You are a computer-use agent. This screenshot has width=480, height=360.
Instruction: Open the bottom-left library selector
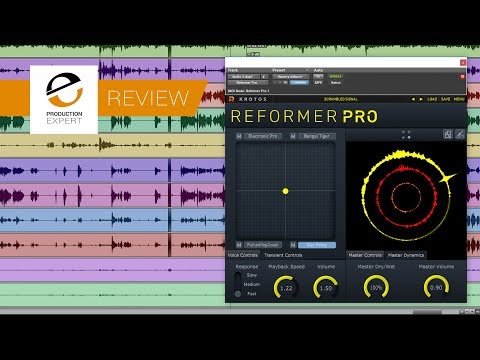tap(263, 245)
